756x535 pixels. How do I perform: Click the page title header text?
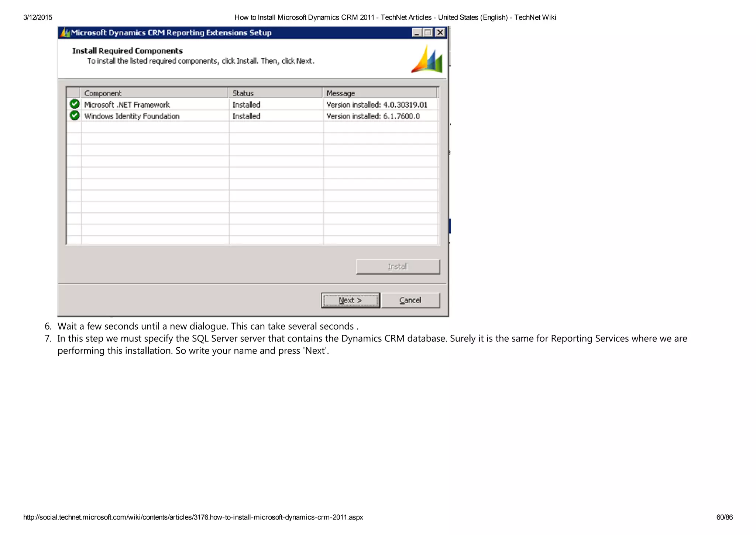coord(395,17)
